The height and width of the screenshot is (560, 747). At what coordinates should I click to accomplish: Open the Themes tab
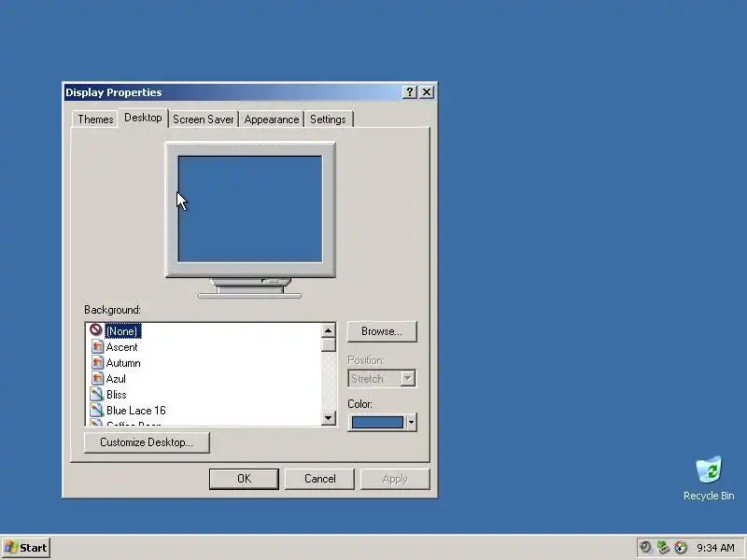(95, 119)
